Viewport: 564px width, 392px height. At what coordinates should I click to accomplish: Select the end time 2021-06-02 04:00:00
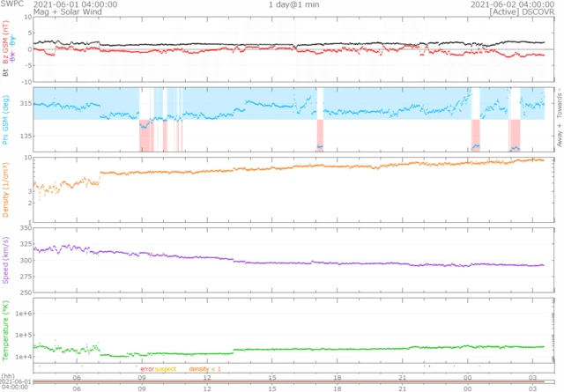point(507,4)
